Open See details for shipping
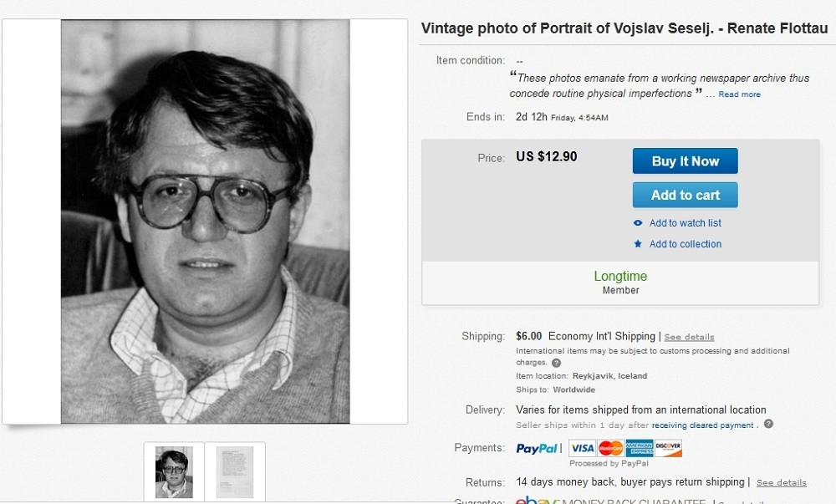 click(689, 337)
